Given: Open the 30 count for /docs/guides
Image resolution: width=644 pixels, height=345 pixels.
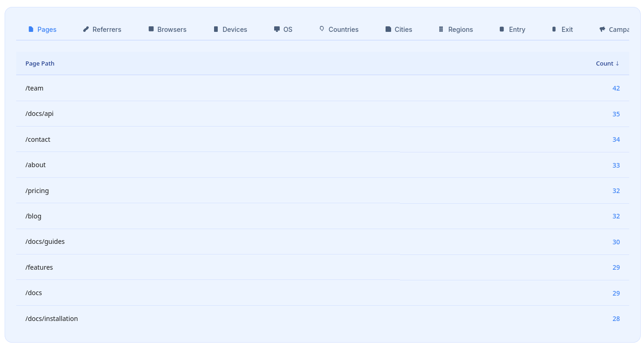Looking at the screenshot, I should tap(616, 242).
